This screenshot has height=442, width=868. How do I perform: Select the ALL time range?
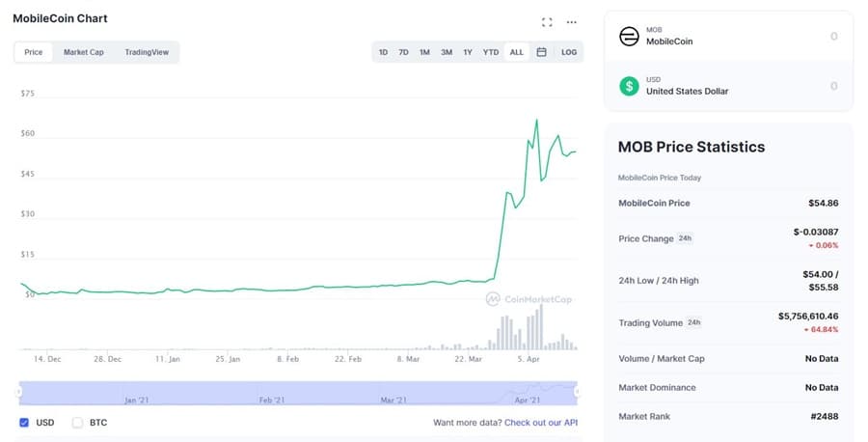pyautogui.click(x=517, y=52)
